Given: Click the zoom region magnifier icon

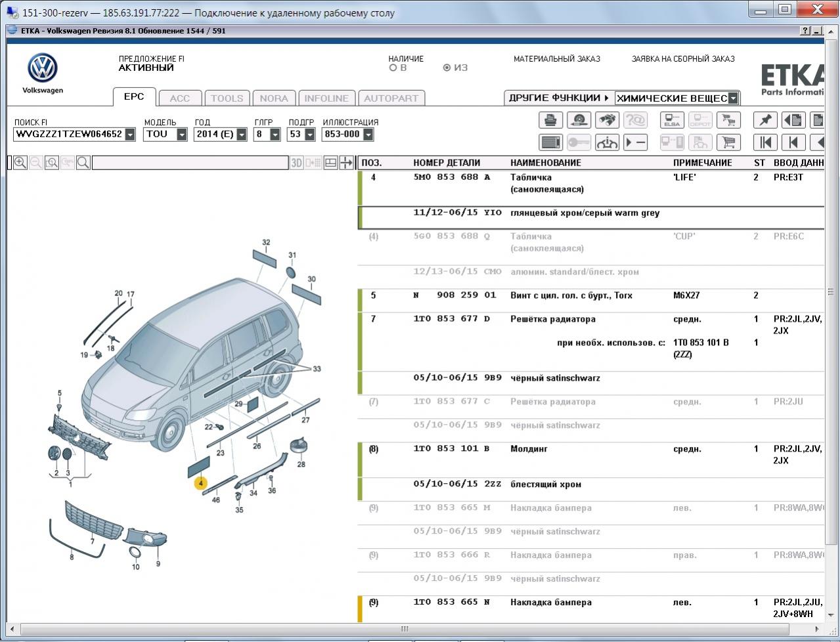Looking at the screenshot, I should (x=52, y=163).
